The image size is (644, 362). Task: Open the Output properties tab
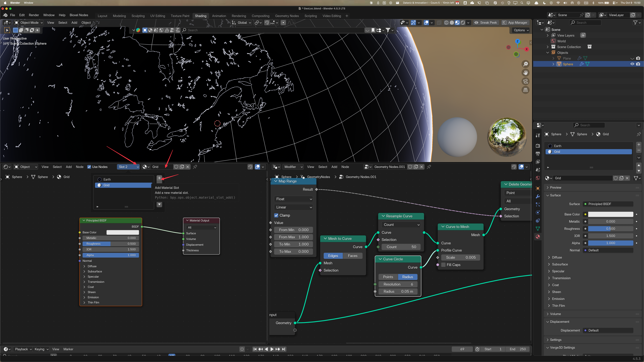click(x=538, y=154)
